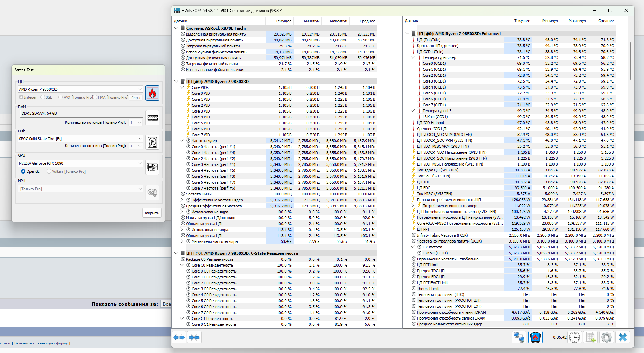Click the lightning icon of ЦП PPT row
Image resolution: width=644 pixels, height=353 pixels.
pyautogui.click(x=414, y=229)
